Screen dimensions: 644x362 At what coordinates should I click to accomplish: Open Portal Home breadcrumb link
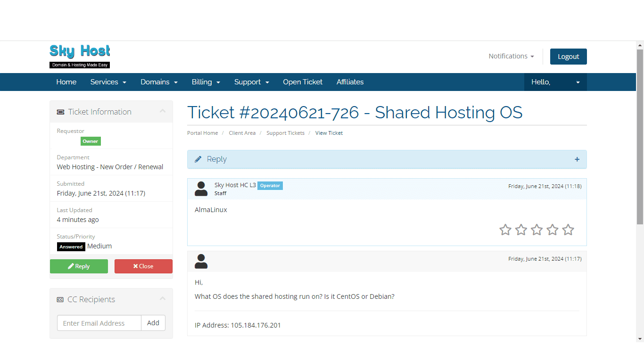[x=203, y=133]
